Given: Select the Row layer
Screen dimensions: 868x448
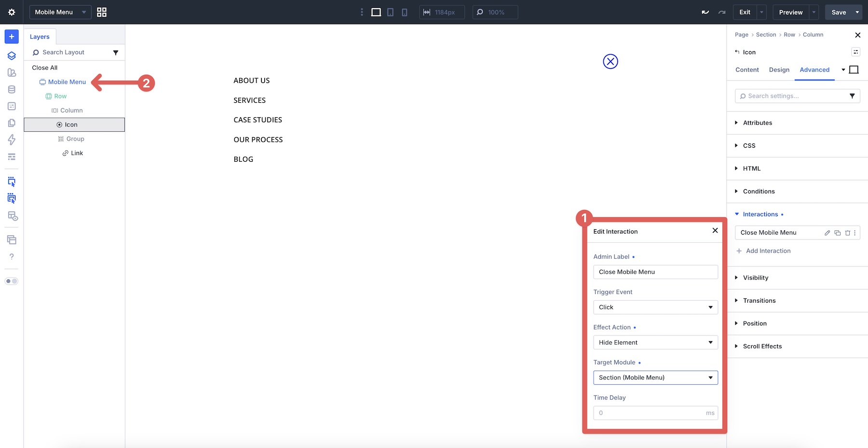Looking at the screenshot, I should (x=56, y=96).
